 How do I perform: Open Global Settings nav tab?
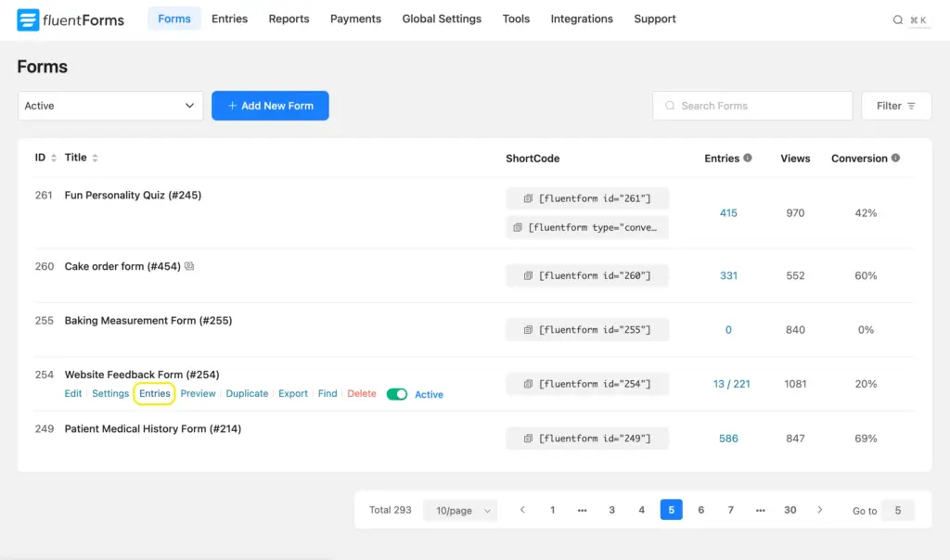click(442, 19)
